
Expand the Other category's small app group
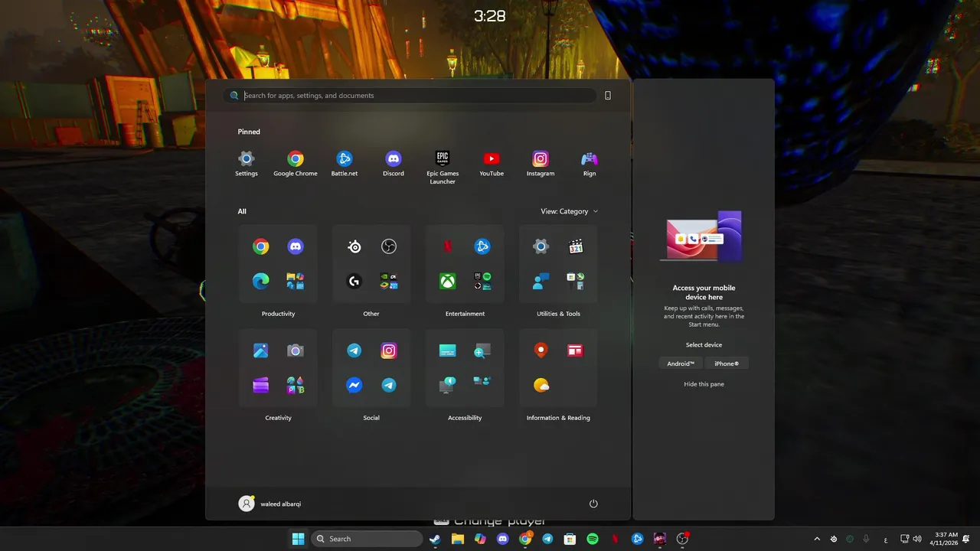pyautogui.click(x=389, y=281)
